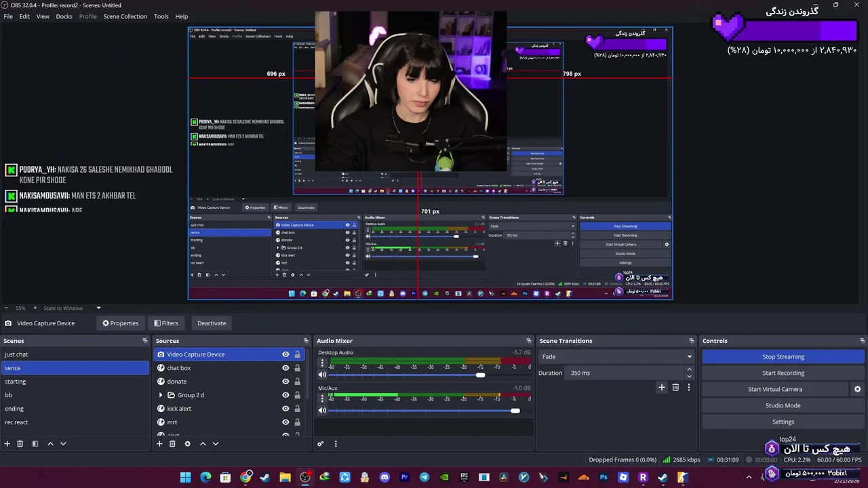Hide donate source
This screenshot has width=868, height=488.
coord(285,382)
